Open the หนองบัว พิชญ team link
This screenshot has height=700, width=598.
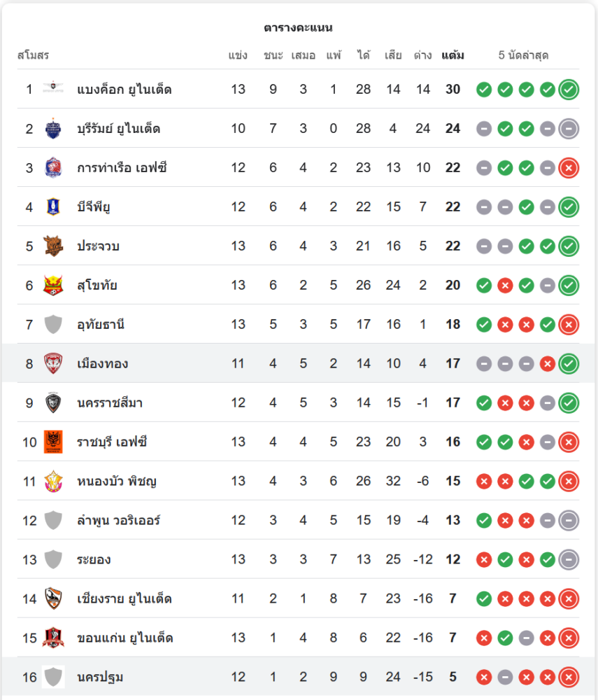point(116,482)
